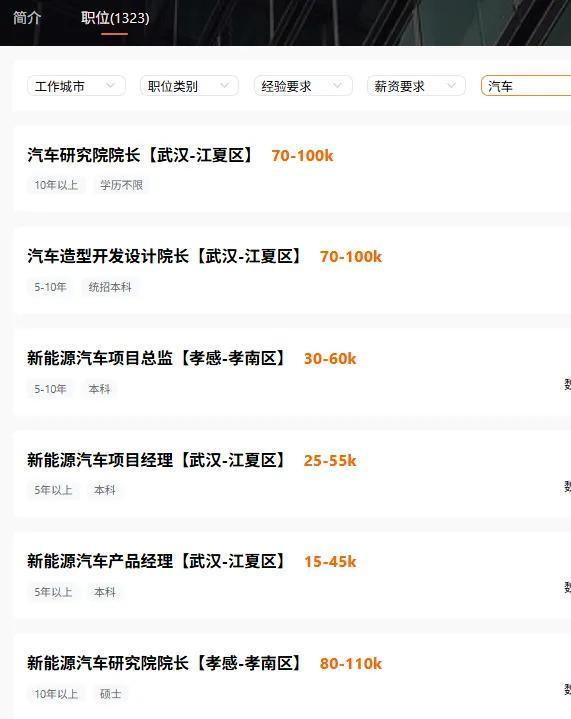Viewport: 571px width, 719px height.
Task: Click the 学历不限 tag
Action: (x=122, y=185)
